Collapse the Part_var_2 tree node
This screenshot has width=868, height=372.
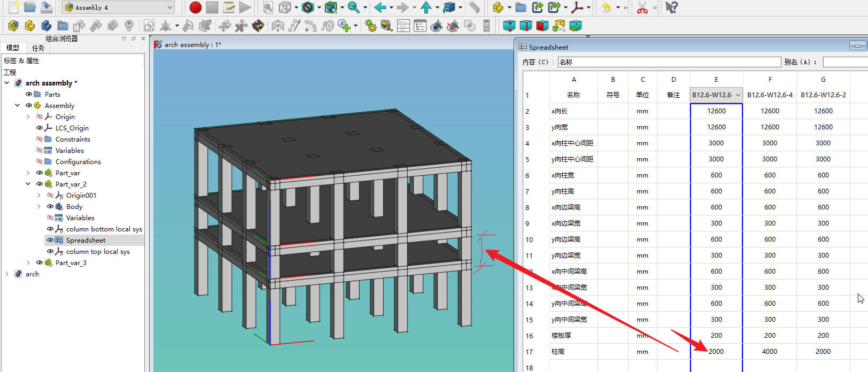[x=28, y=184]
